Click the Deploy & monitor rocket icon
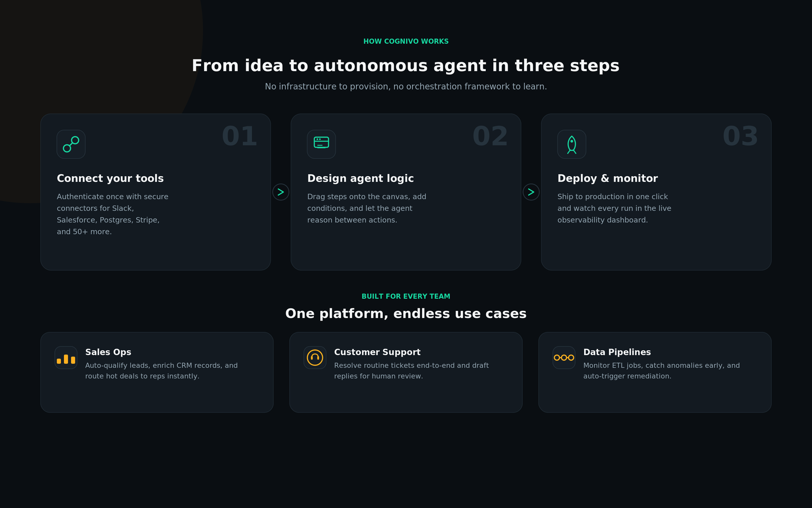Viewport: 812px width, 508px height. click(x=572, y=144)
